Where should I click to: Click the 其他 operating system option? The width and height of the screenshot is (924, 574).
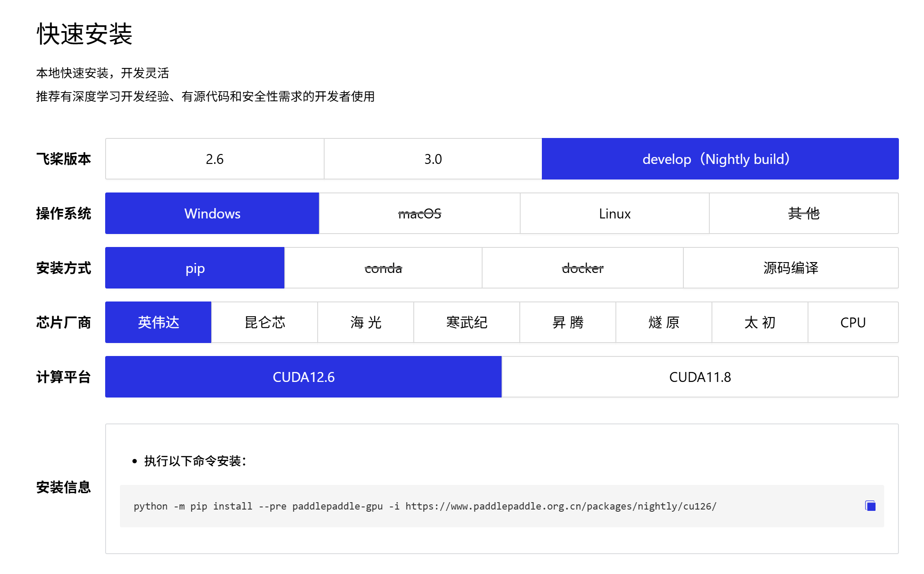coord(804,213)
